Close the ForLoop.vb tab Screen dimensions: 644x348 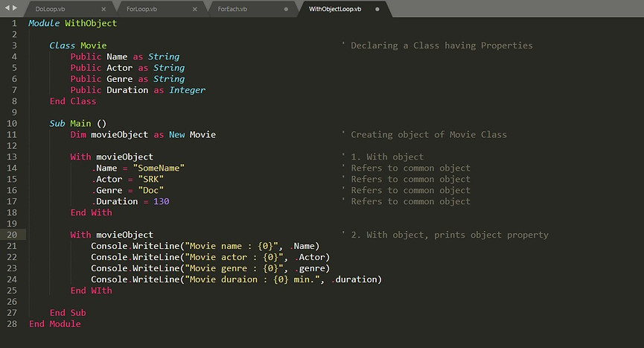pos(194,9)
